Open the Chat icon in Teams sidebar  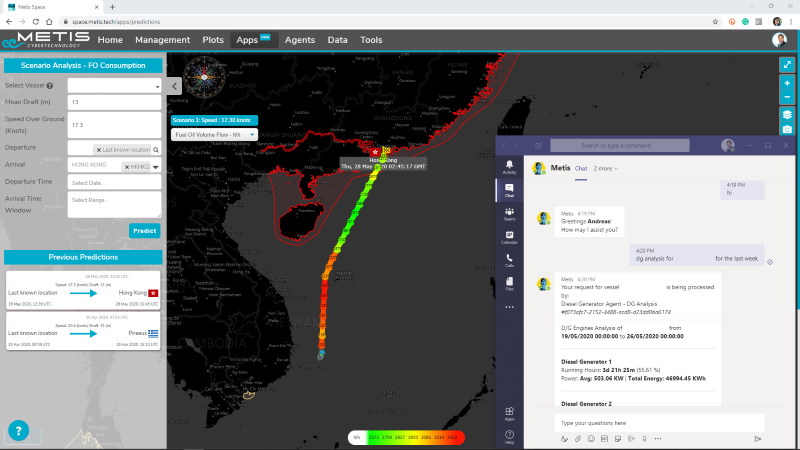[509, 190]
